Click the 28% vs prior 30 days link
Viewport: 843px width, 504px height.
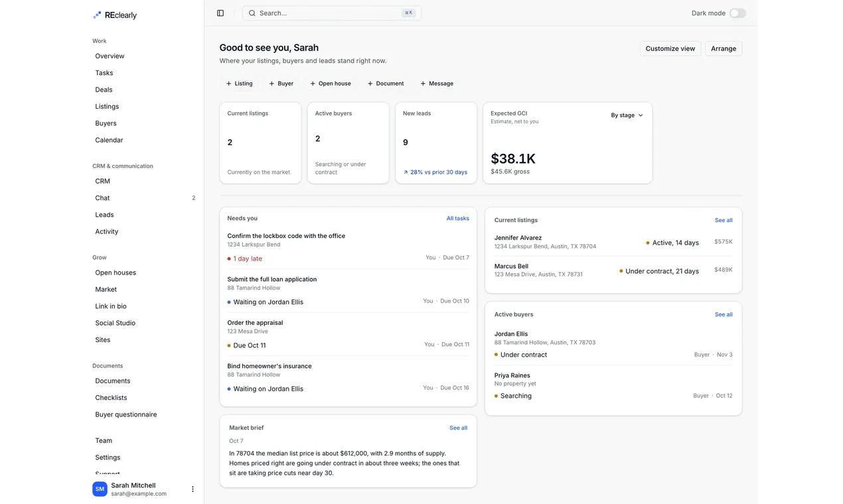point(435,172)
